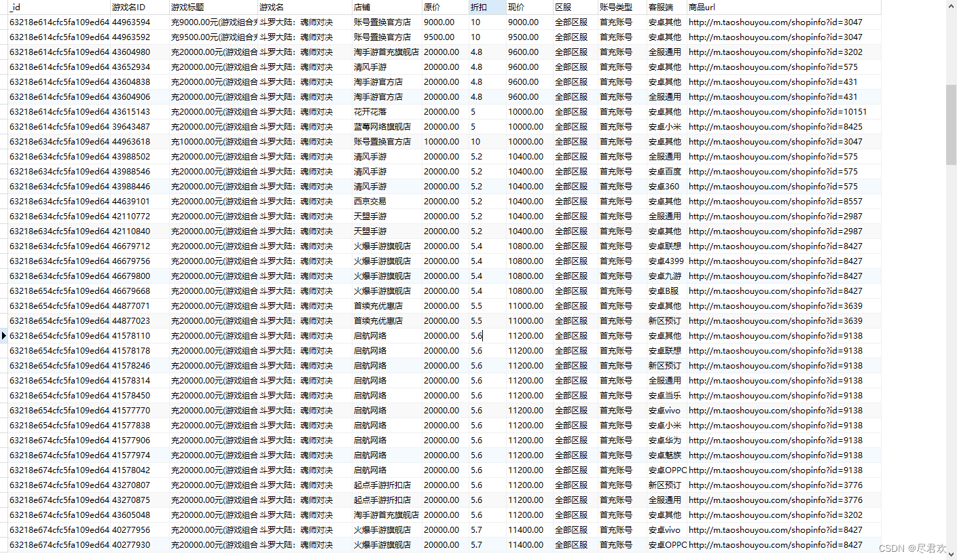Select the game ID cell 44963618
The height and width of the screenshot is (560, 957).
click(139, 142)
